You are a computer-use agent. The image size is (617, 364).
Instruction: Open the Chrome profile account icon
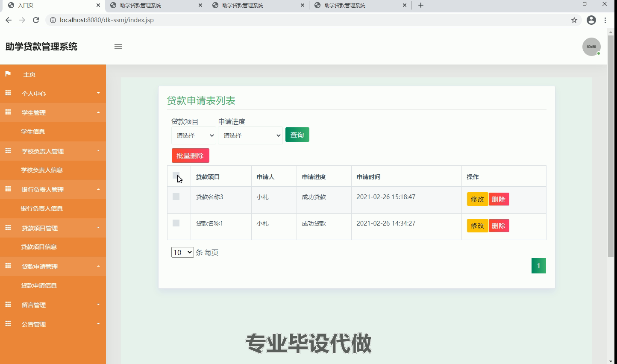click(591, 20)
